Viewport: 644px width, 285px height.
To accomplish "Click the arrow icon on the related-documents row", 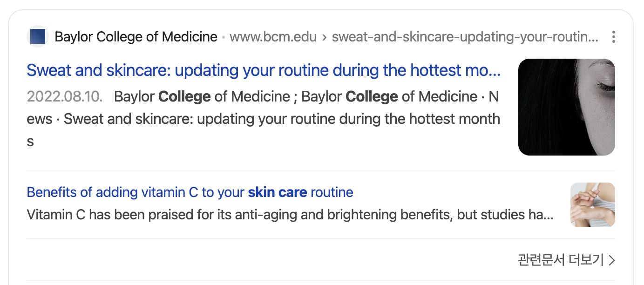I will click(x=612, y=260).
